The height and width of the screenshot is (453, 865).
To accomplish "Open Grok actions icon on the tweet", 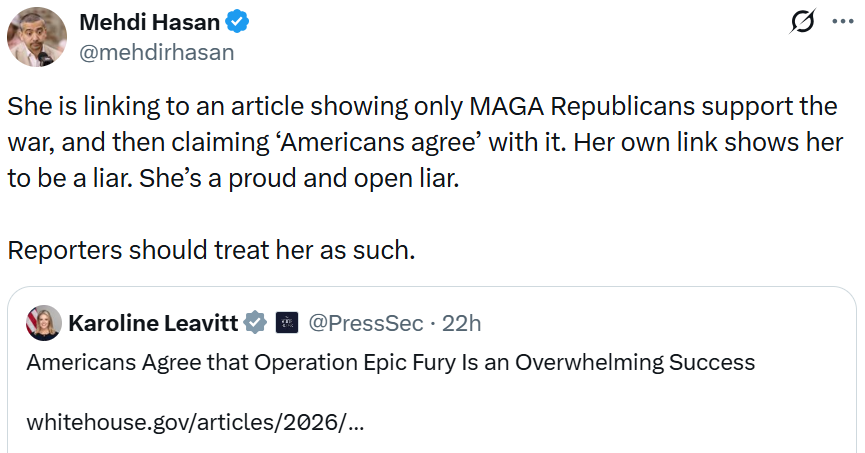I will pos(801,21).
